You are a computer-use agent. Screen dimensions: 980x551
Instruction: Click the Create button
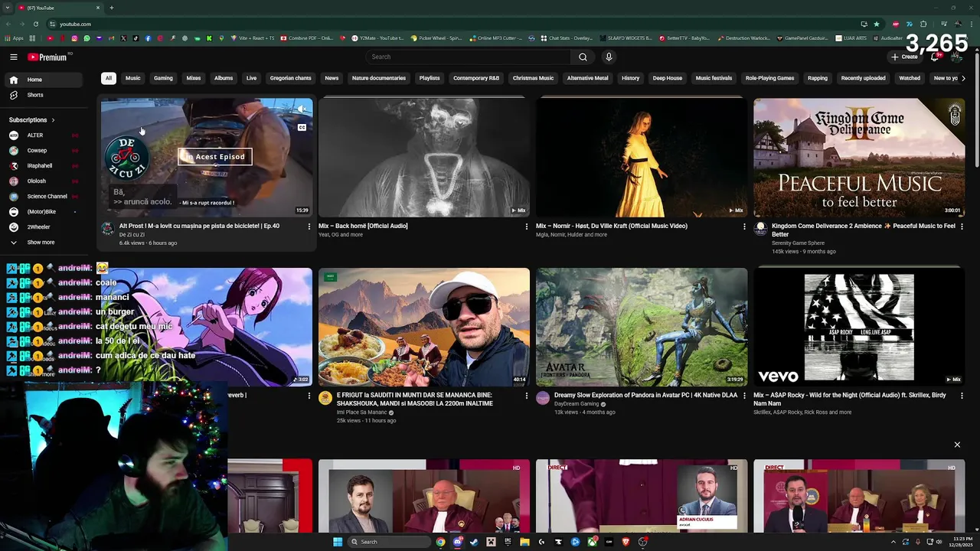[904, 57]
